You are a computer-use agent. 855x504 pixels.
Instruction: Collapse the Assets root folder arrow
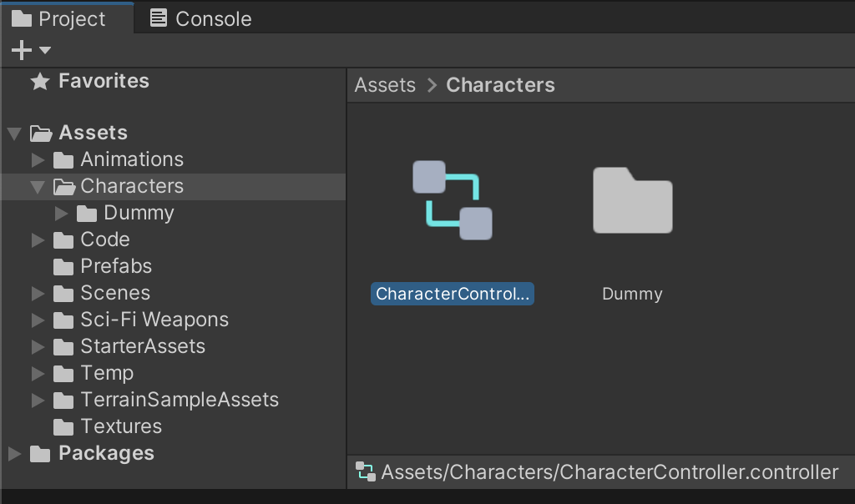point(14,134)
